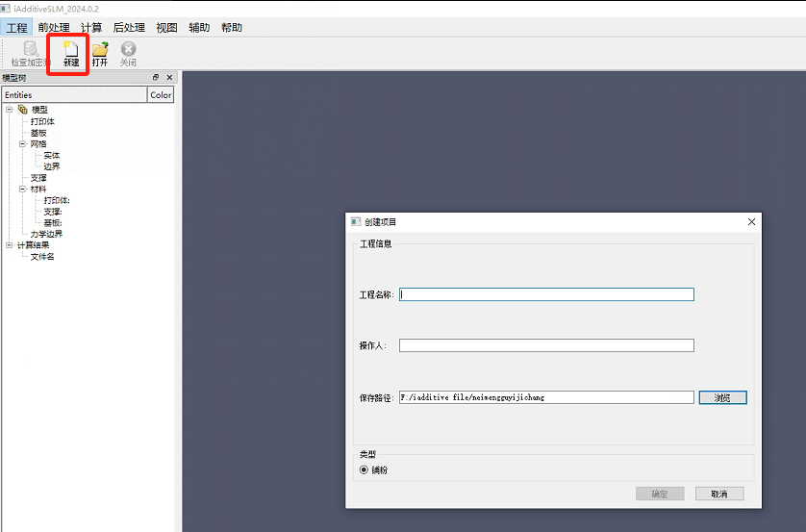Select the 基板 tree item under 模型
The image size is (806, 532).
38,133
